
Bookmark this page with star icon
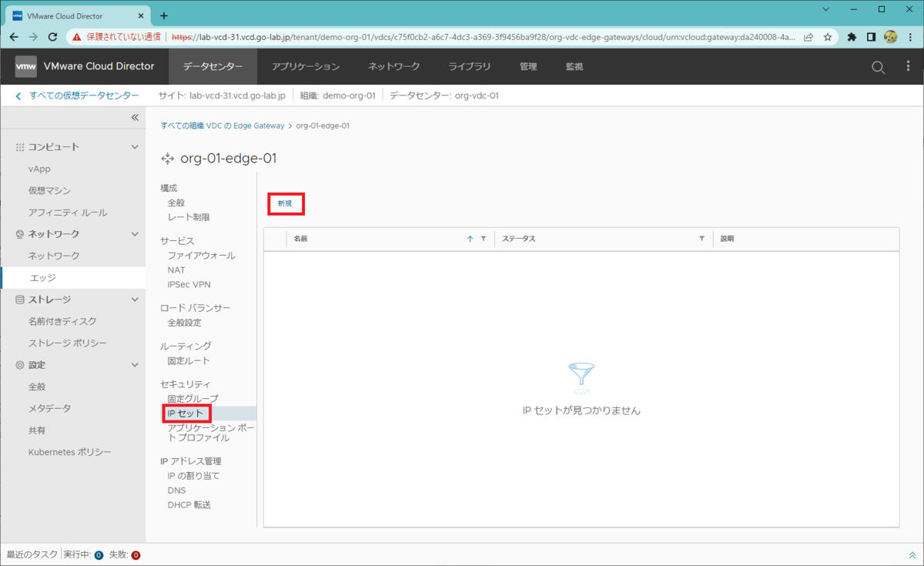click(828, 36)
